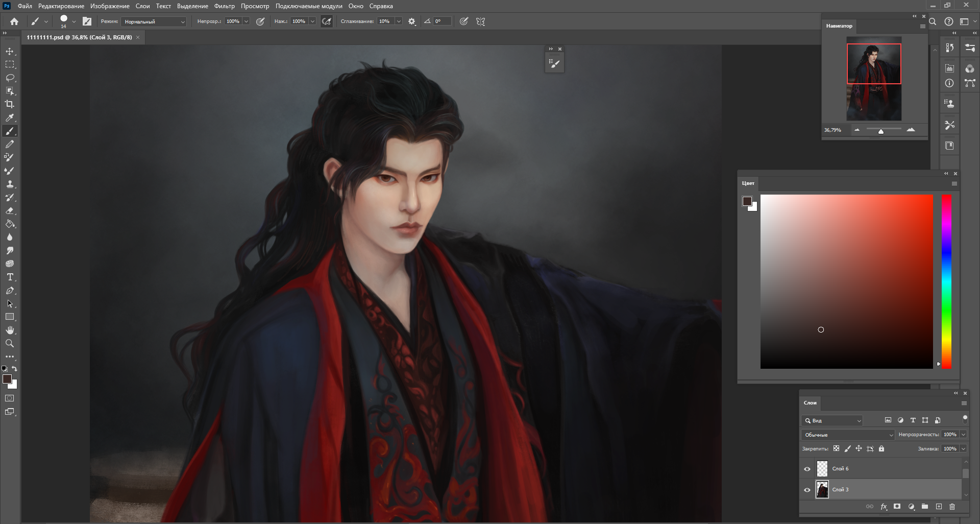Create a new layer
980x524 pixels.
939,507
